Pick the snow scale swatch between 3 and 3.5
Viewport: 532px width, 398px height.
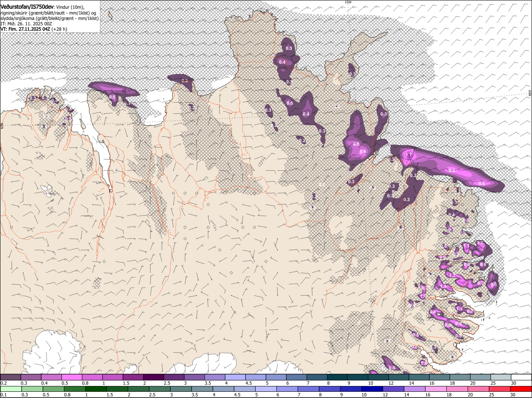195,377
